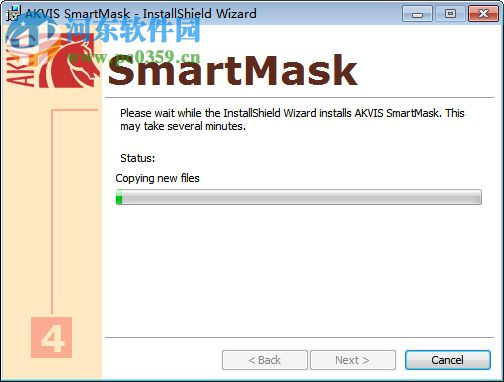Viewport: 504px width, 382px height.
Task: Maximize the InstallShield Wizard window
Action: pos(450,14)
